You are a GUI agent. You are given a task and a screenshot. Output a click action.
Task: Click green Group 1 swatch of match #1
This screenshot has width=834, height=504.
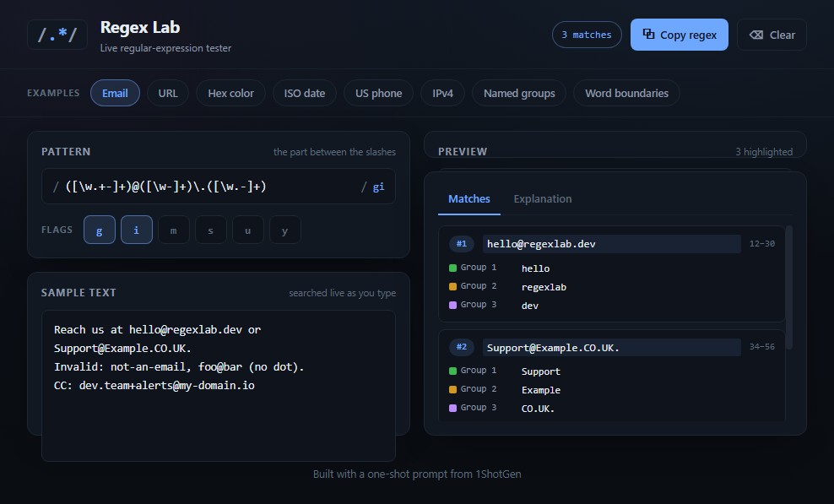[453, 268]
